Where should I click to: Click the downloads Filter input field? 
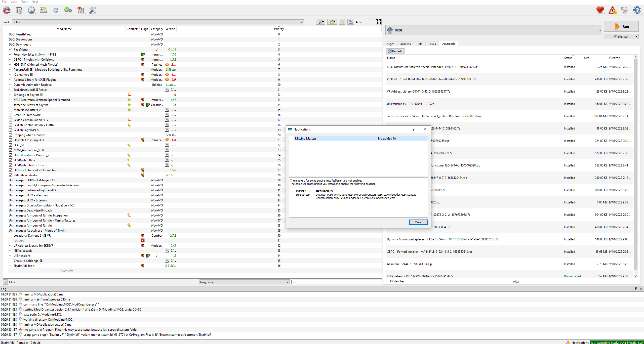tap(575, 282)
